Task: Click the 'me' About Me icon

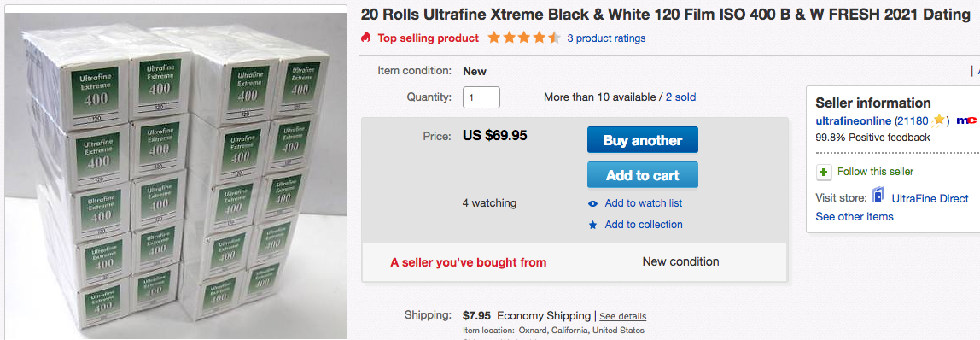Action: tap(966, 120)
